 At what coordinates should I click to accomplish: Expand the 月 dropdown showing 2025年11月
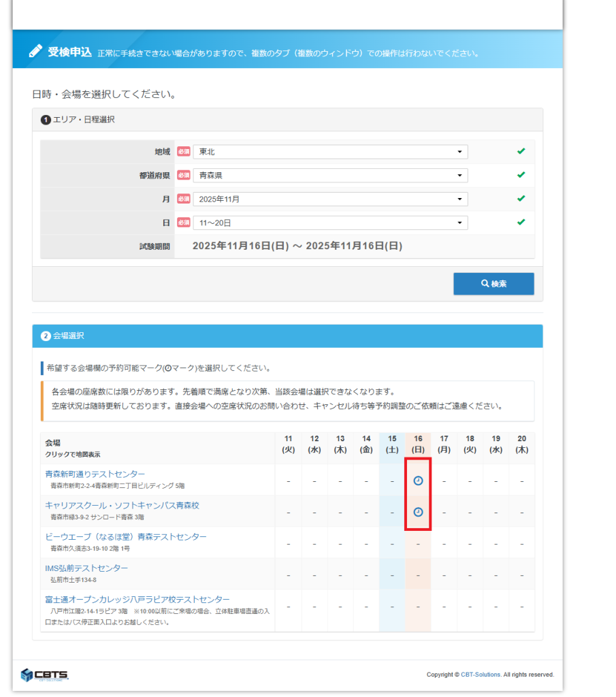330,199
